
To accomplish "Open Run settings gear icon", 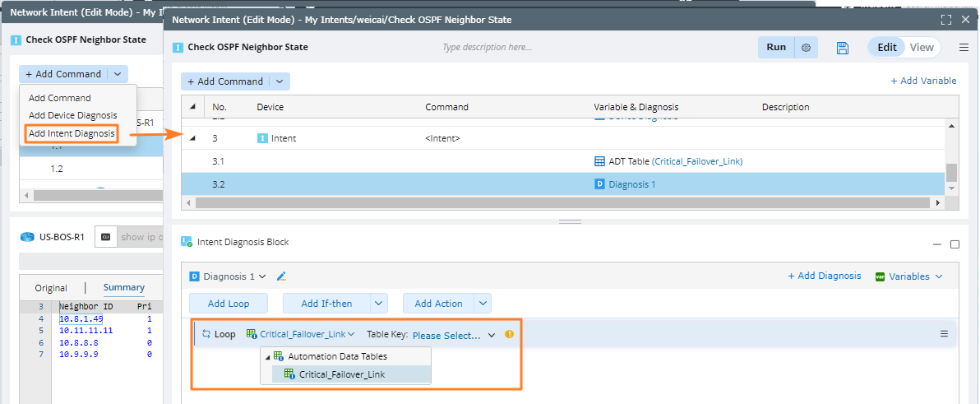I will [x=806, y=48].
